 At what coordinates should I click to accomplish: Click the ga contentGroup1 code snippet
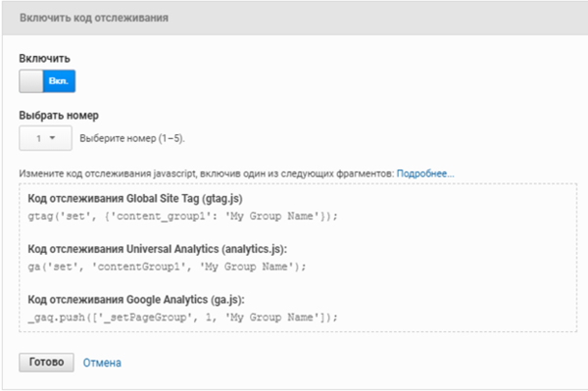pyautogui.click(x=167, y=267)
